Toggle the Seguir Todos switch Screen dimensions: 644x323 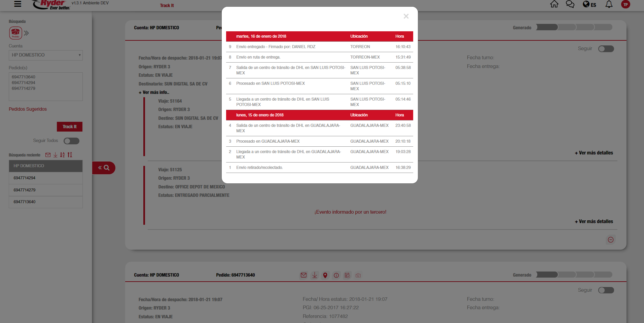point(71,141)
